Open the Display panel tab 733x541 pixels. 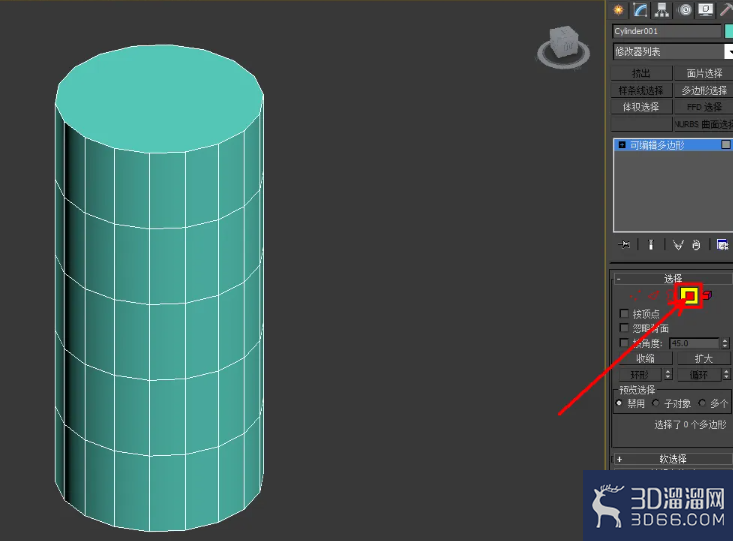706,10
